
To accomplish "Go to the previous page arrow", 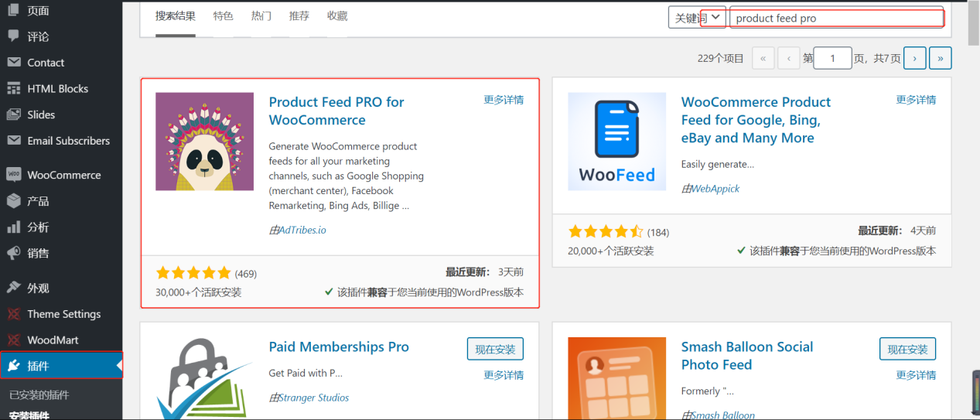I will click(789, 58).
